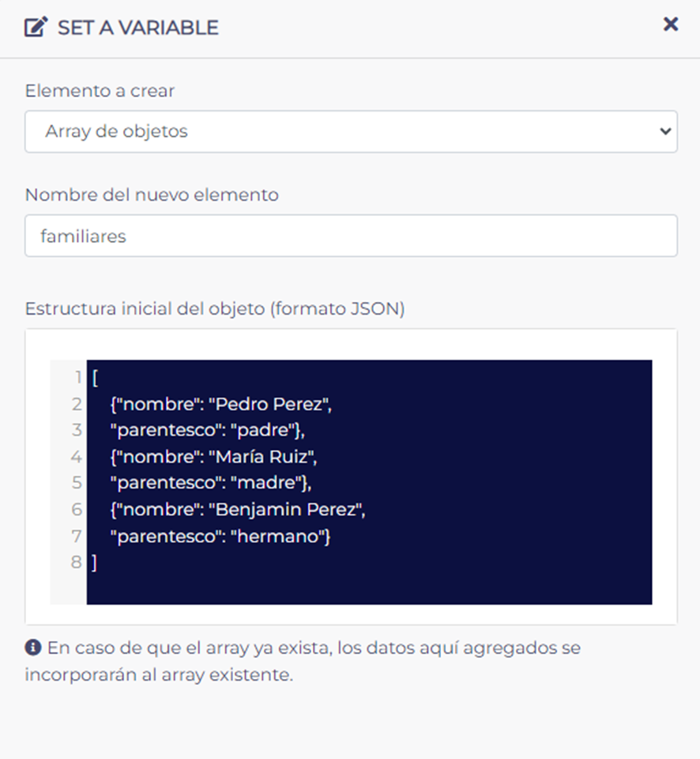Click line number 1 in the JSON editor gutter
This screenshot has height=759, width=700.
[77, 378]
